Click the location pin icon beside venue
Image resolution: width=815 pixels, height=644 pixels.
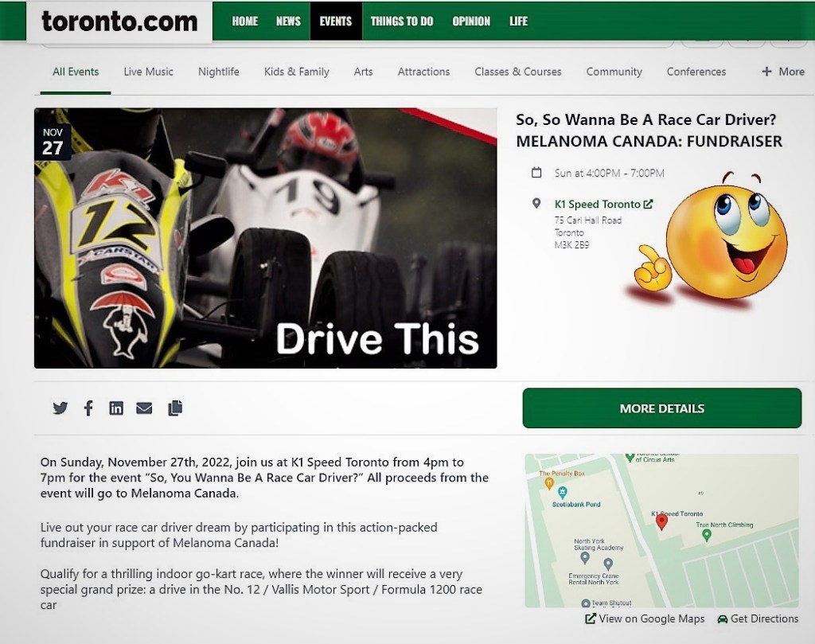coord(536,204)
